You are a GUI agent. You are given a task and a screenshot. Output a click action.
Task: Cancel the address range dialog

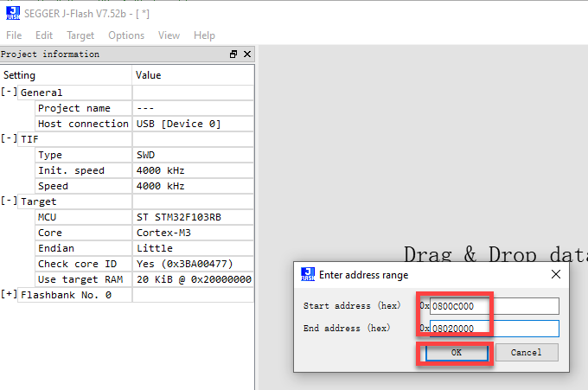click(527, 353)
